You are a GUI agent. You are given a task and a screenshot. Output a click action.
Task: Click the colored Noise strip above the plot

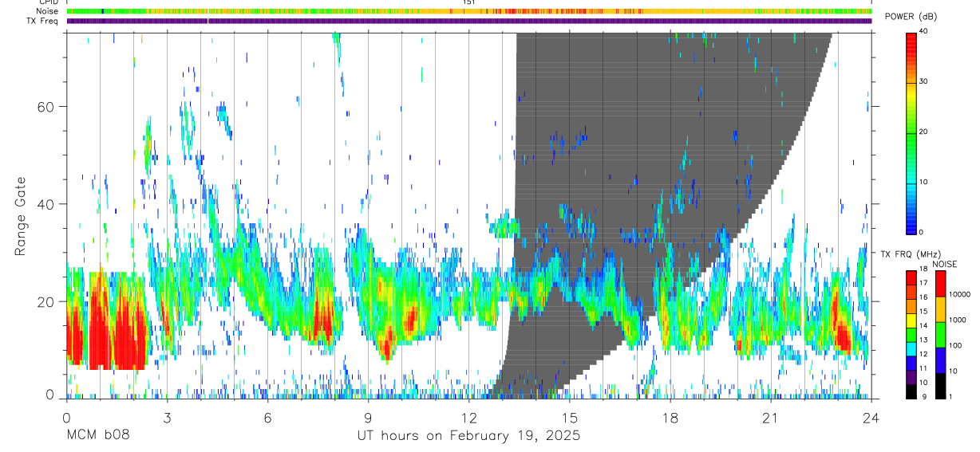click(x=469, y=11)
